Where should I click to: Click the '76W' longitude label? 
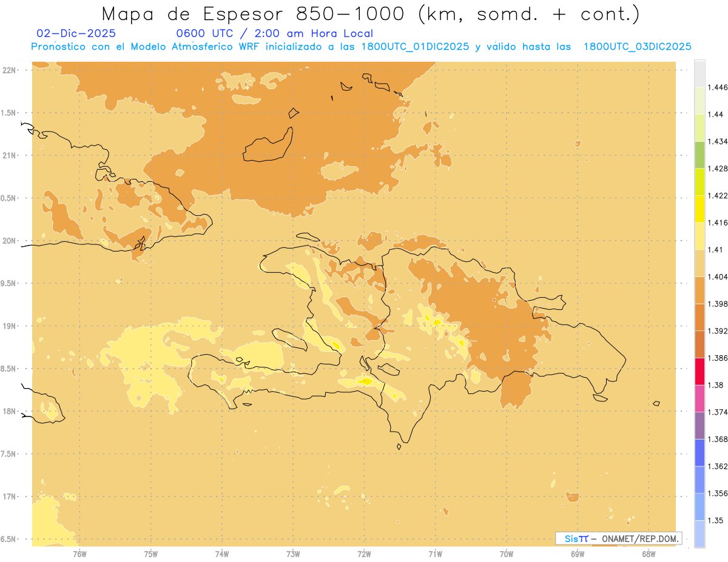point(79,554)
